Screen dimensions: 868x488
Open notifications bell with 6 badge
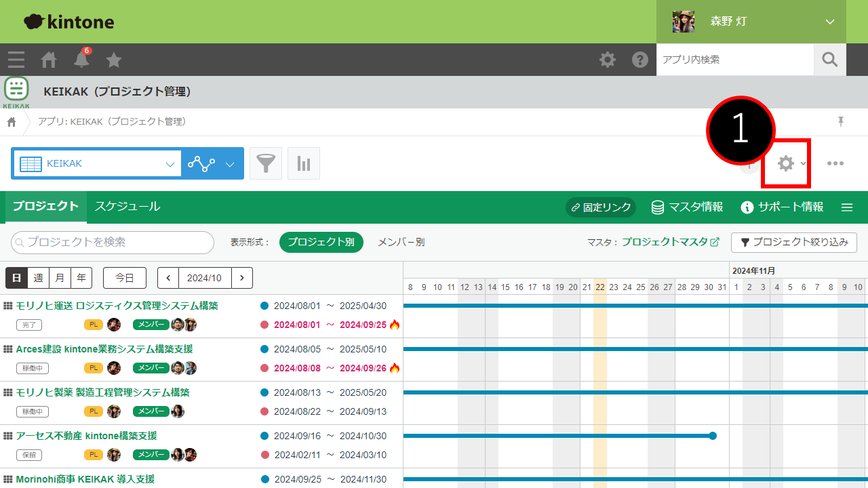point(82,58)
